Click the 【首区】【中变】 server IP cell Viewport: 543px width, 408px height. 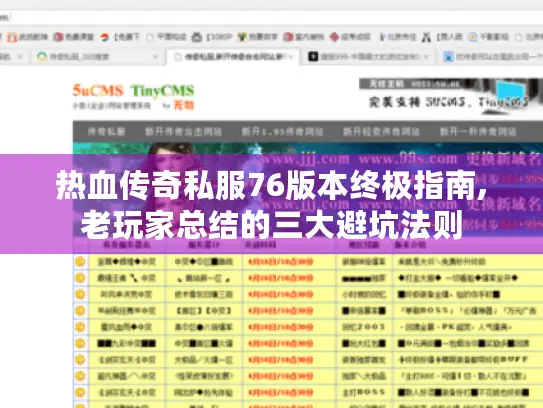[204, 311]
